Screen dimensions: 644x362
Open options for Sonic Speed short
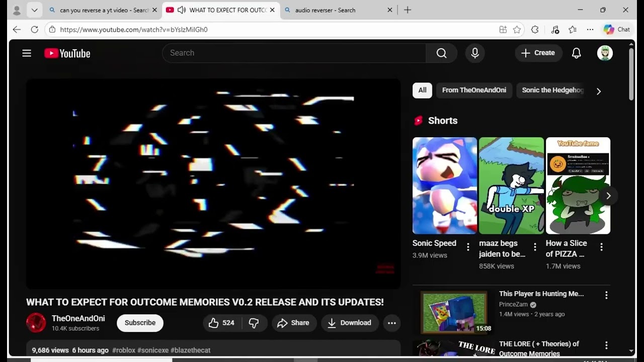[x=468, y=247]
